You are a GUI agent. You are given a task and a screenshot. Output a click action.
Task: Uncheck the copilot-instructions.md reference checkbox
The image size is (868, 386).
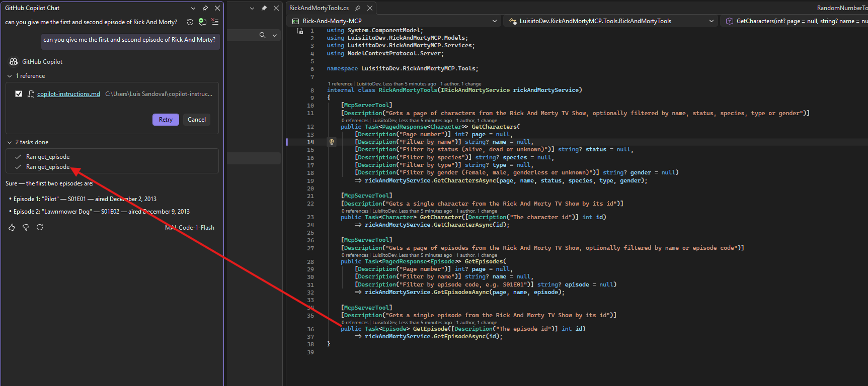[19, 94]
